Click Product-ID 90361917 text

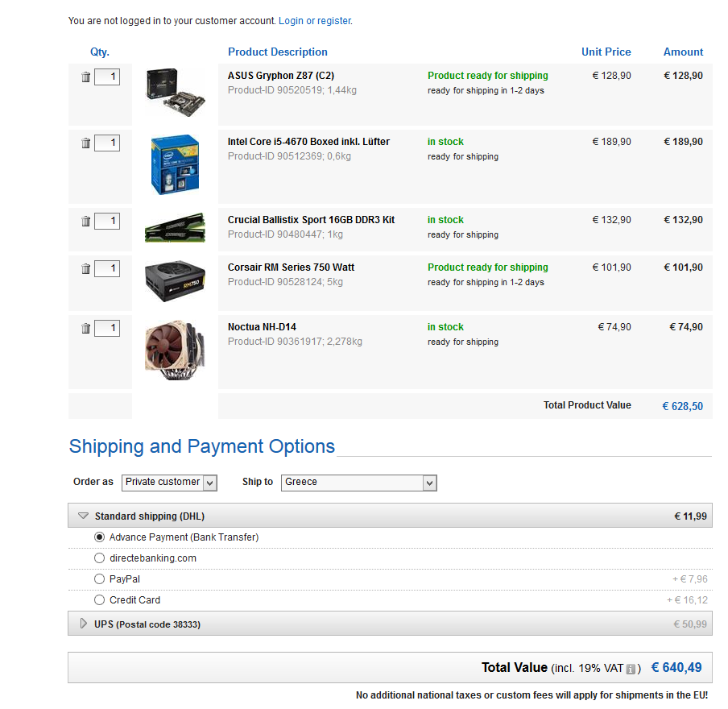(x=275, y=342)
